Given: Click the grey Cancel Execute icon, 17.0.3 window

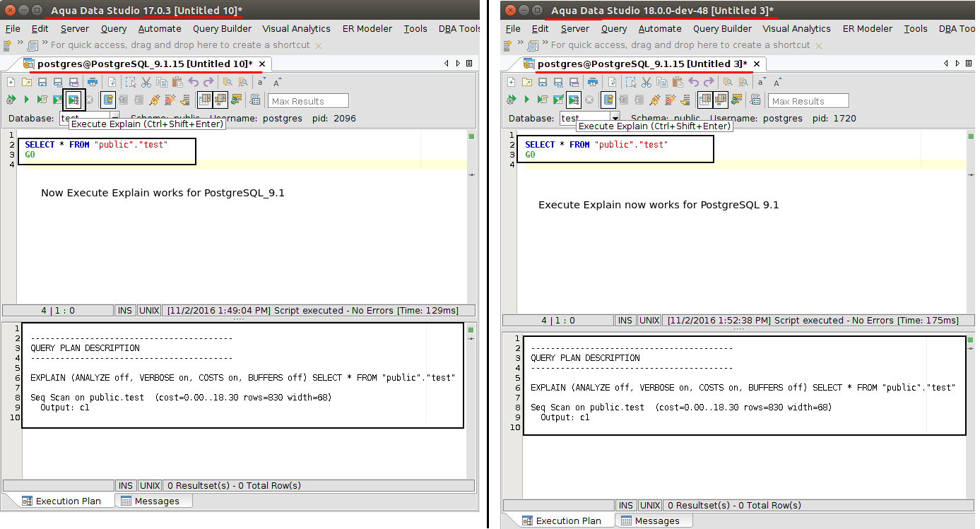Looking at the screenshot, I should tap(90, 100).
